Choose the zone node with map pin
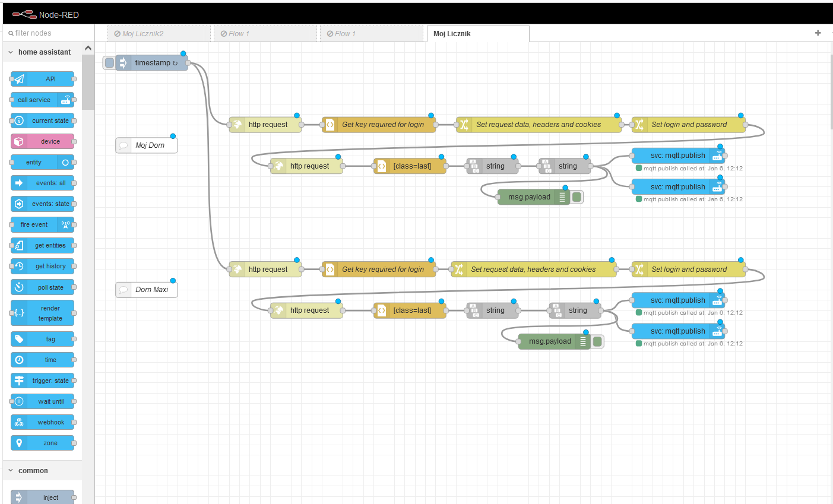This screenshot has width=833, height=504. (x=42, y=443)
